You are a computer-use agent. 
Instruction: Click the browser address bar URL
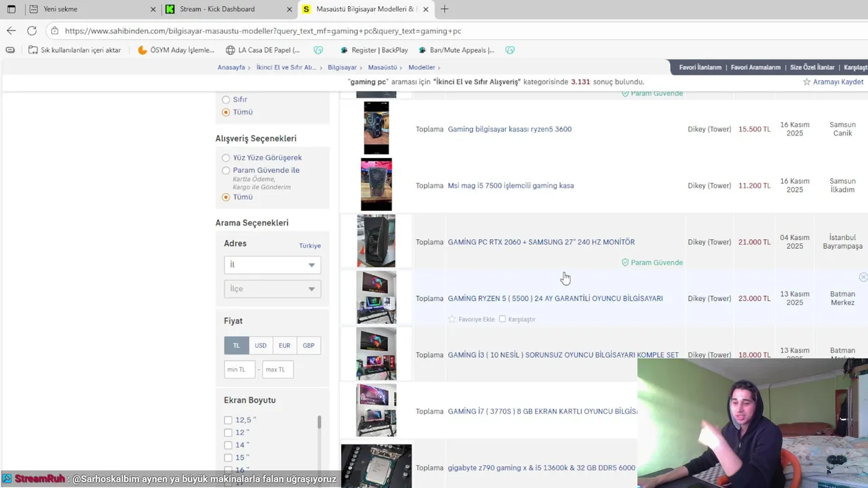pyautogui.click(x=263, y=31)
